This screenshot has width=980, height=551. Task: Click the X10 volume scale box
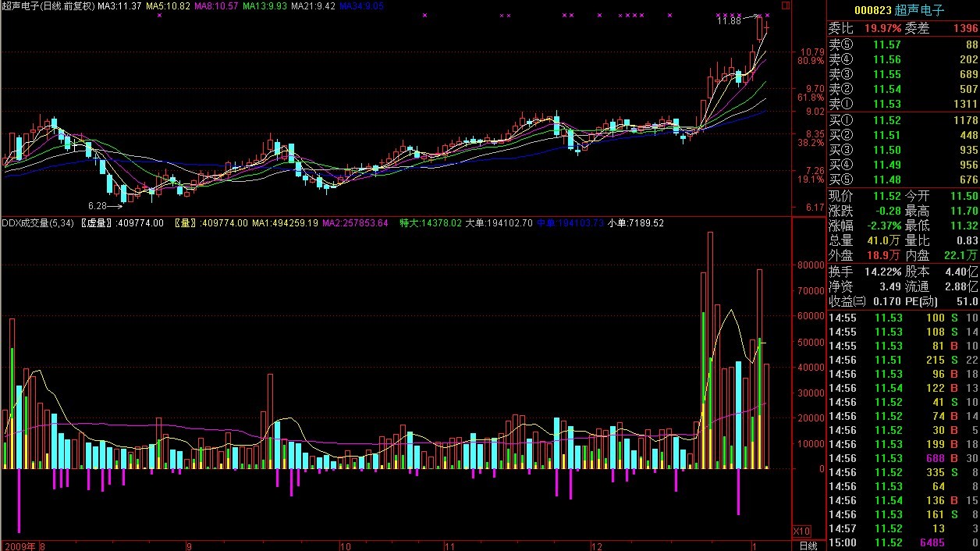[x=801, y=531]
